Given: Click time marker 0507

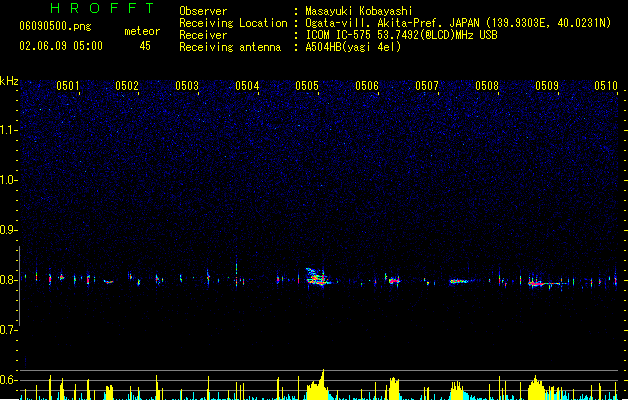Looking at the screenshot, I should coord(427,86).
